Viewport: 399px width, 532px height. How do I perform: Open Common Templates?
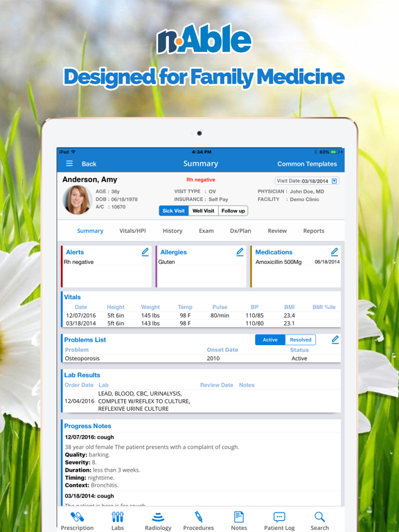[x=307, y=164]
